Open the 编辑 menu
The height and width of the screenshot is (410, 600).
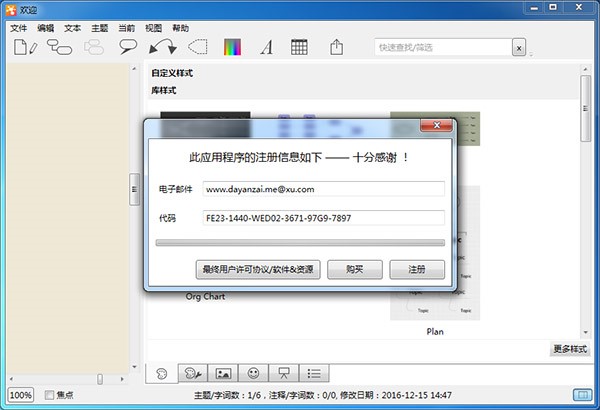46,28
